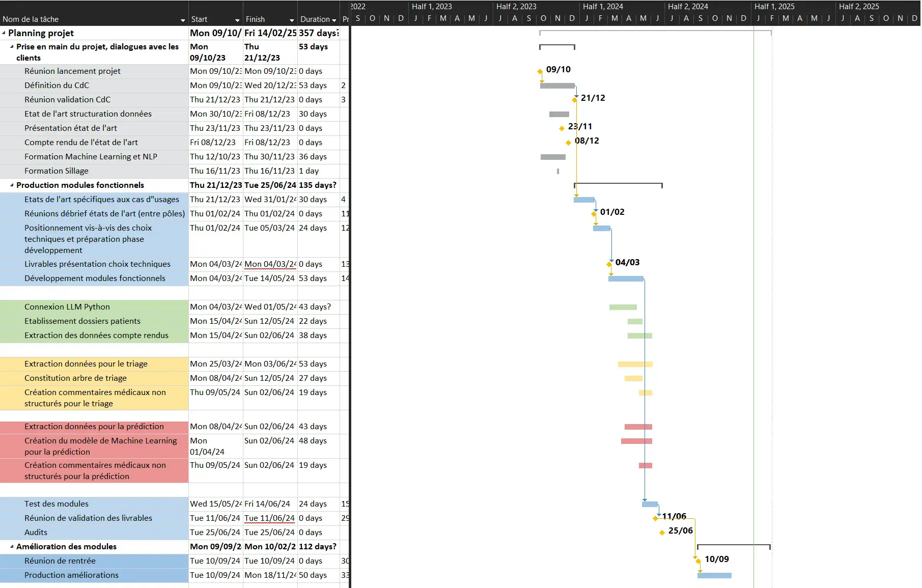Open the Nom de la tâche filter dropdown
The image size is (922, 588).
click(x=182, y=20)
